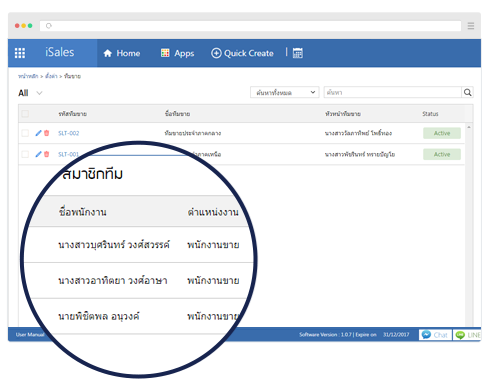Edit team SLT-002 with pencil icon
Viewport: 488px width, 379px height.
click(x=38, y=133)
